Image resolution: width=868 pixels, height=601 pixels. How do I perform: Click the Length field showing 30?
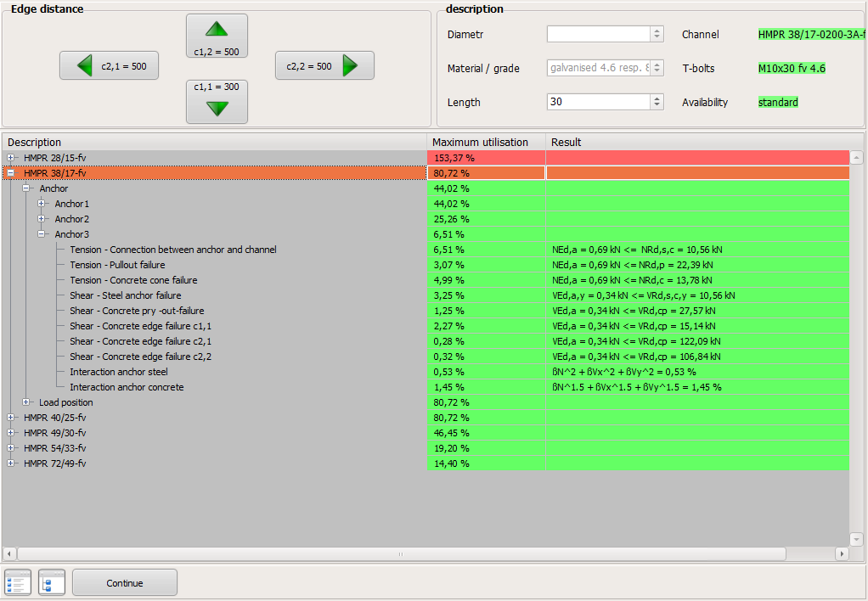click(599, 102)
